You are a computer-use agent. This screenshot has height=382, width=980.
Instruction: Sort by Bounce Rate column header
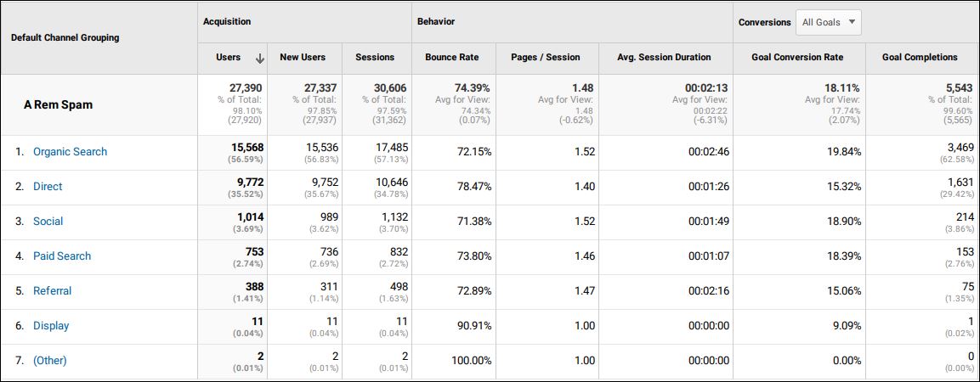tap(452, 57)
